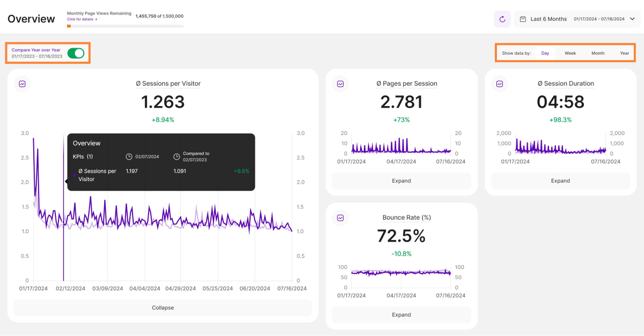
Task: Open the Last 6 Months date range dropdown
Action: point(577,19)
